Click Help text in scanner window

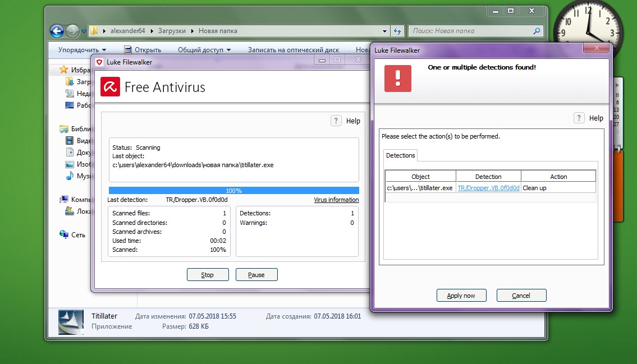[x=353, y=121]
